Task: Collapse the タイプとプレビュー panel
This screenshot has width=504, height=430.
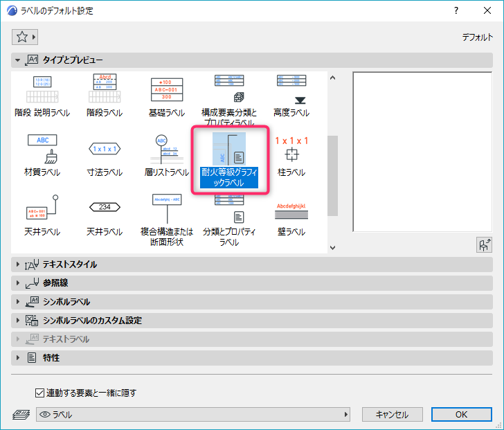Action: [x=18, y=60]
